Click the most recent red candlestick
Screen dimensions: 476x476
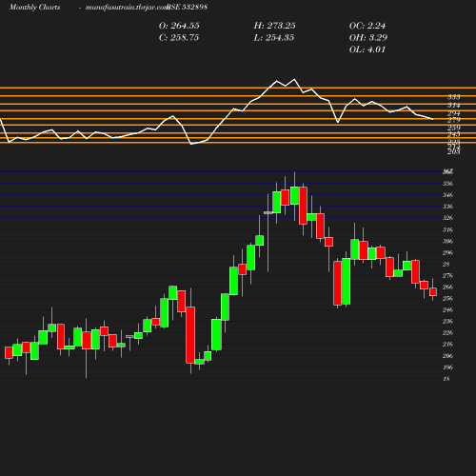[433, 292]
